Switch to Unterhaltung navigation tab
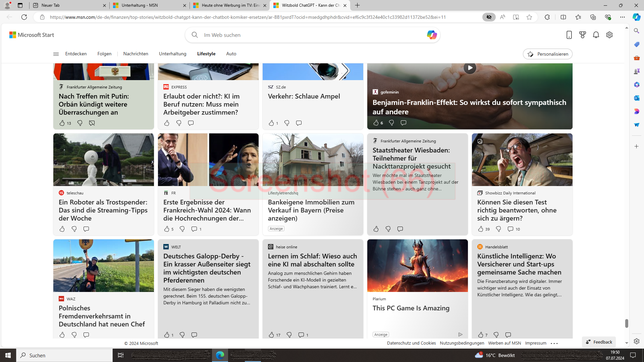The height and width of the screenshot is (362, 644). (x=172, y=54)
